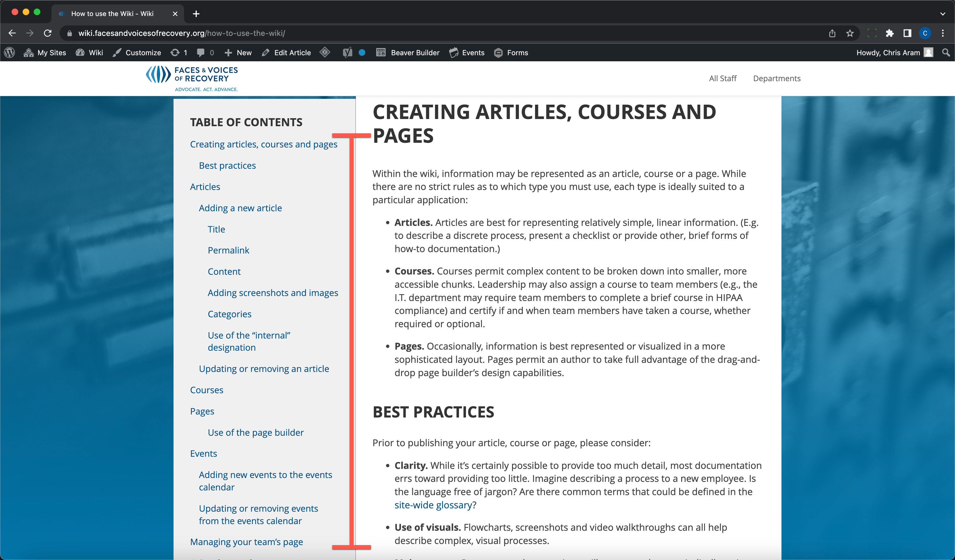955x560 pixels.
Task: Open the browser extensions puzzle icon
Action: [x=890, y=33]
